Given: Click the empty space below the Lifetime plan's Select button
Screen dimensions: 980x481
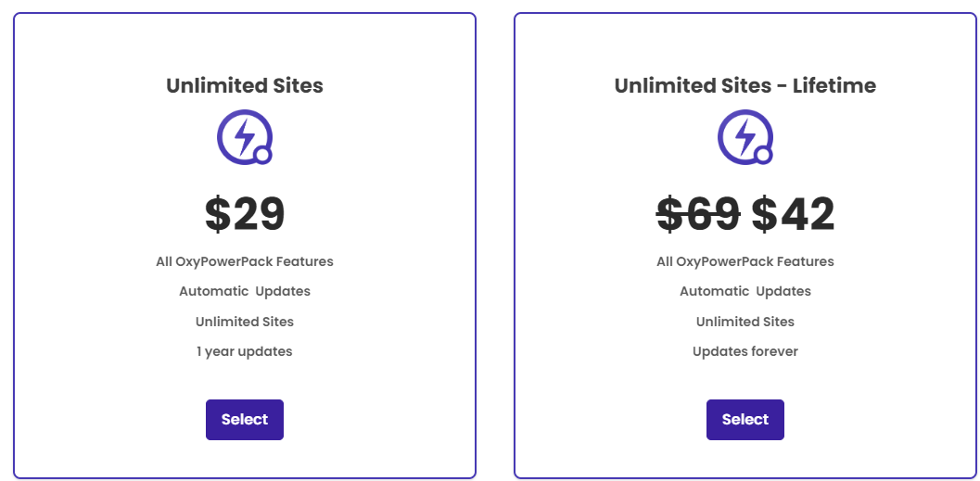Looking at the screenshot, I should pyautogui.click(x=745, y=459).
